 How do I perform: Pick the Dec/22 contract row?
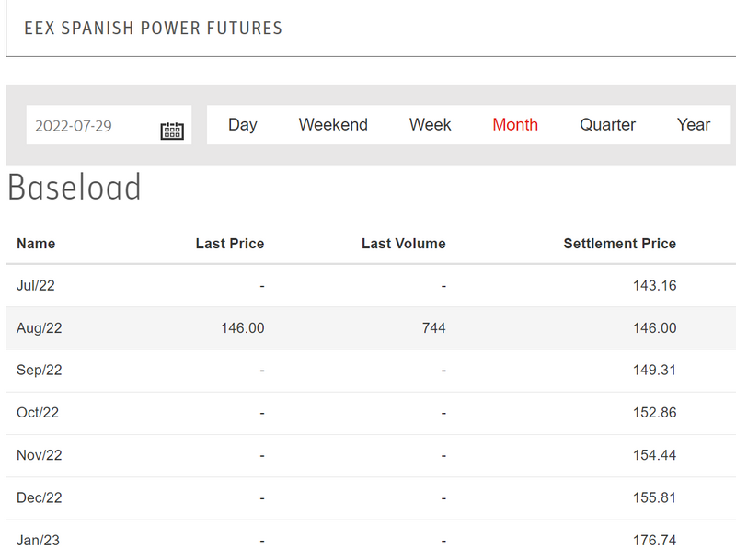click(39, 497)
